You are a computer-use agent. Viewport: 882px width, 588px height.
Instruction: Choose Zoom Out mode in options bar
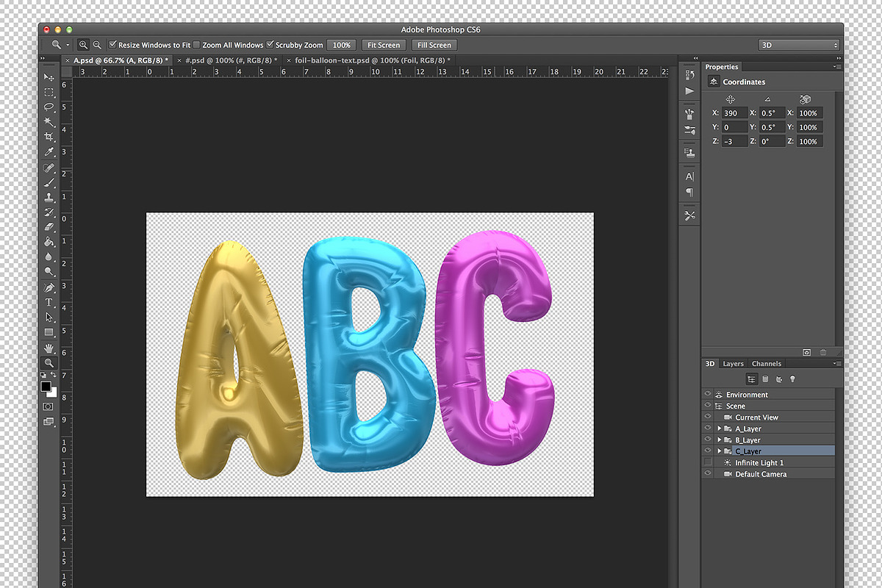97,45
